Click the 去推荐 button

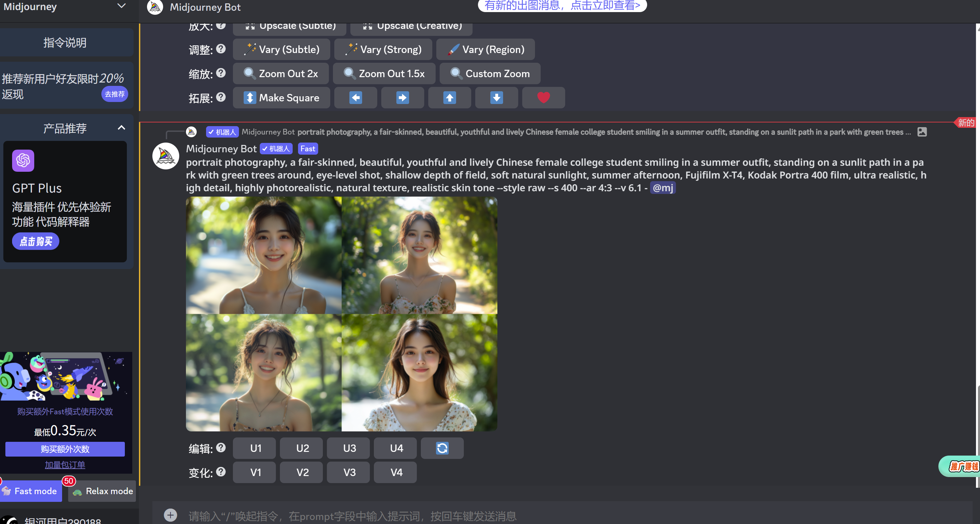[114, 94]
